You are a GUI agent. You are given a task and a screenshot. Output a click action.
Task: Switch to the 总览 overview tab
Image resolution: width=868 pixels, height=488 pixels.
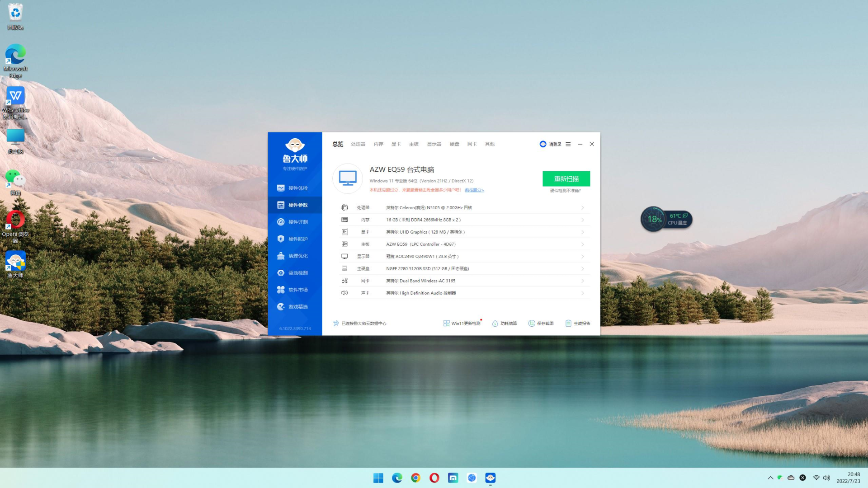pyautogui.click(x=338, y=144)
